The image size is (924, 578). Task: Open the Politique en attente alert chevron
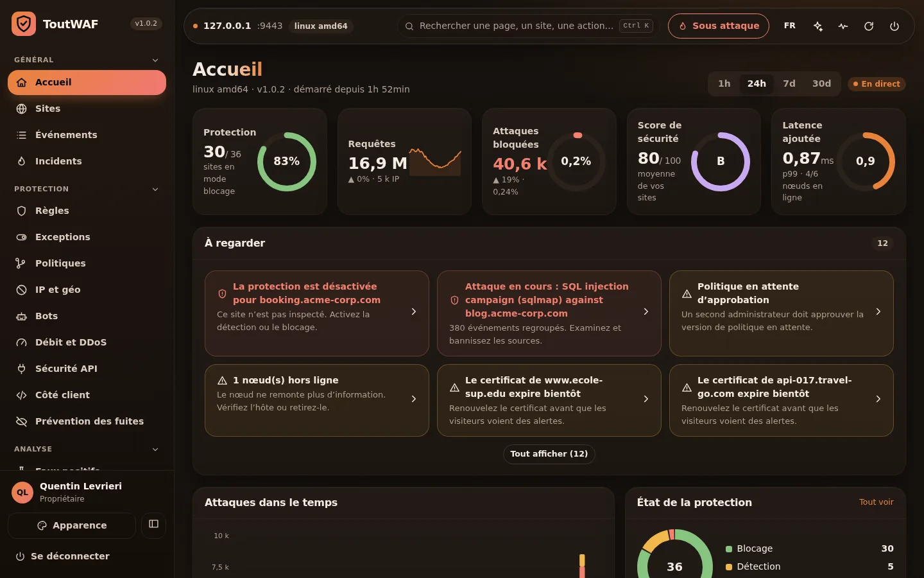pos(878,311)
